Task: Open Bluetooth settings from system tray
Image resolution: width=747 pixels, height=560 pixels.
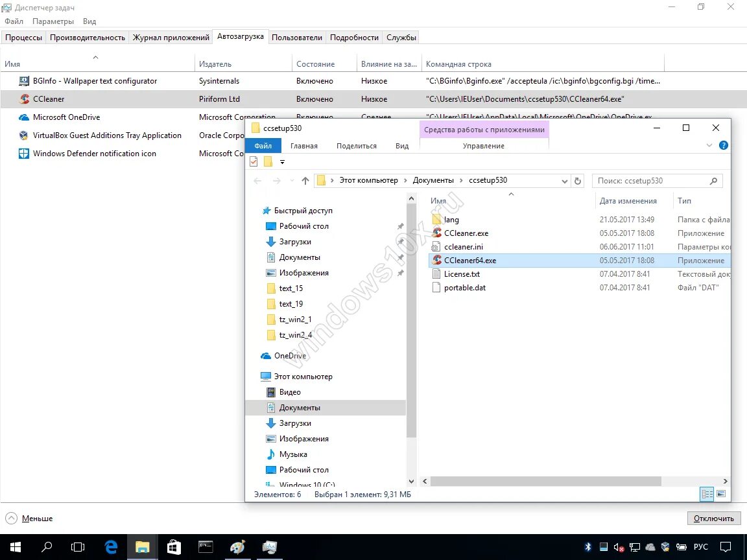Action: click(588, 546)
